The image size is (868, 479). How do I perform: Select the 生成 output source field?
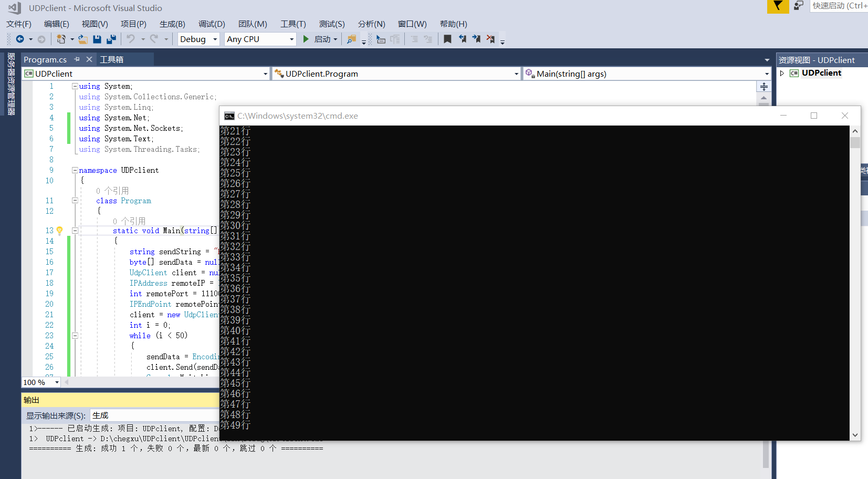point(154,415)
